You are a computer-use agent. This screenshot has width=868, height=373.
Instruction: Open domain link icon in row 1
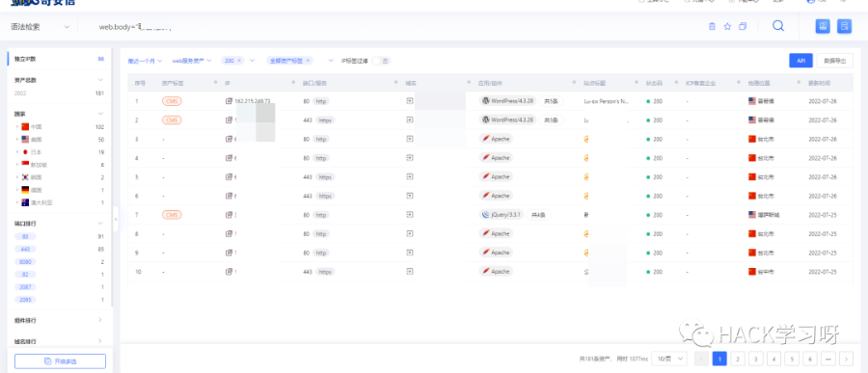pos(410,101)
